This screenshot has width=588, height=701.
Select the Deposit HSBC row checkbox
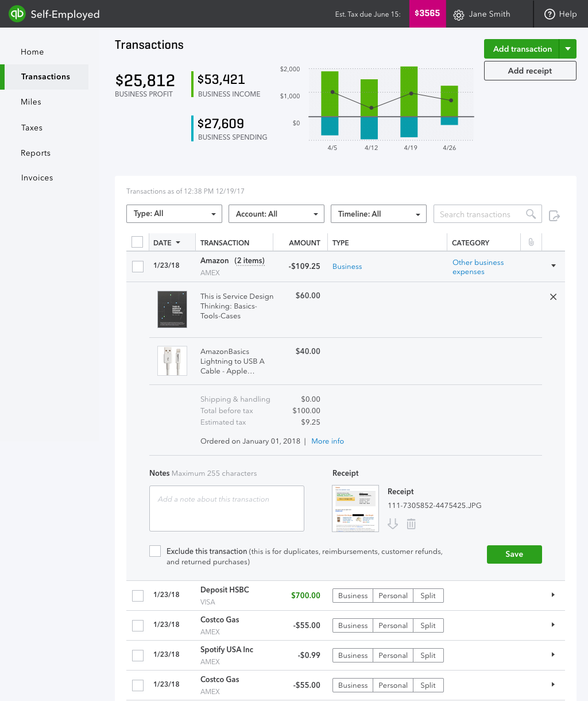pos(138,596)
